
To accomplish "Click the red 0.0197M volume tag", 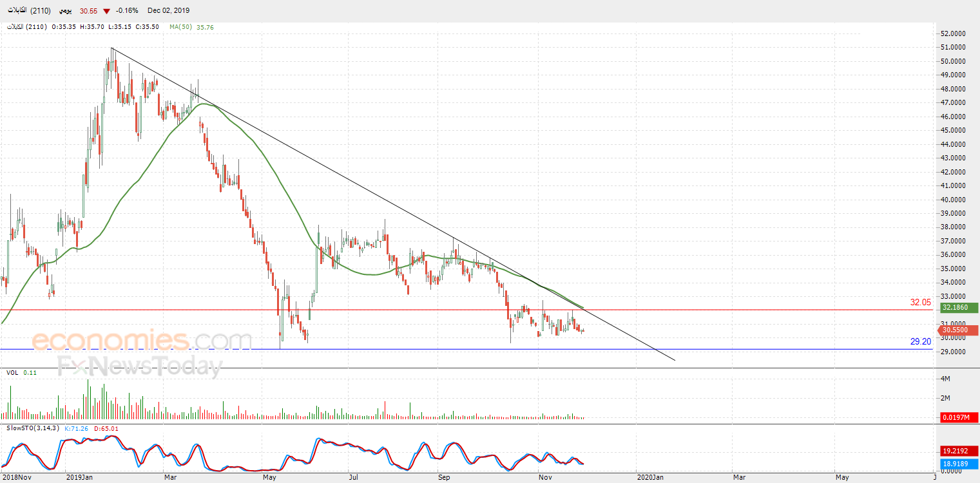I will click(x=959, y=418).
